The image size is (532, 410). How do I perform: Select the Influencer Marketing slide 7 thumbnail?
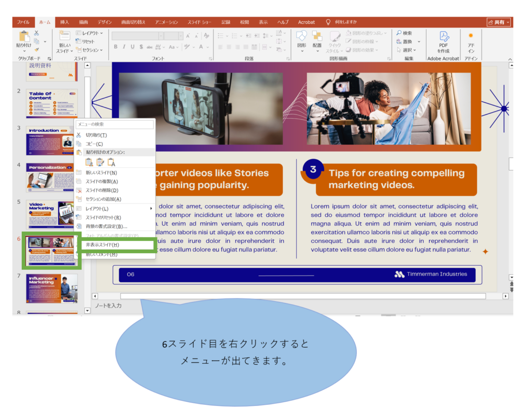tap(51, 289)
